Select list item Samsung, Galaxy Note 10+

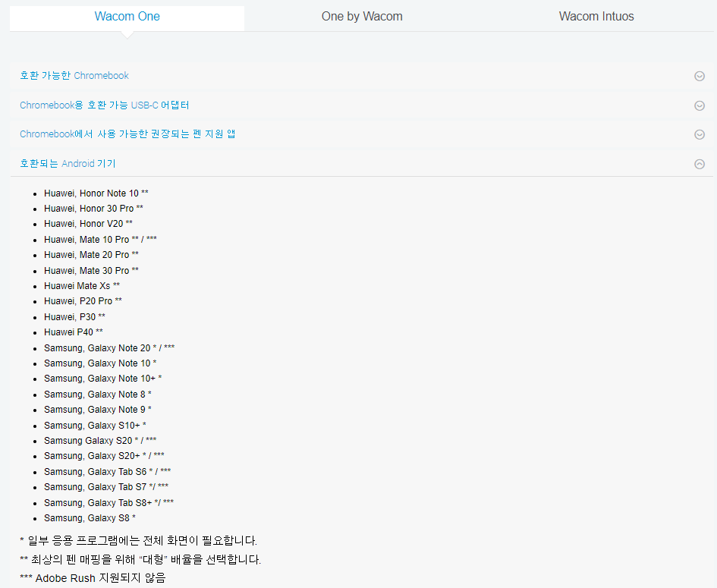tap(103, 378)
